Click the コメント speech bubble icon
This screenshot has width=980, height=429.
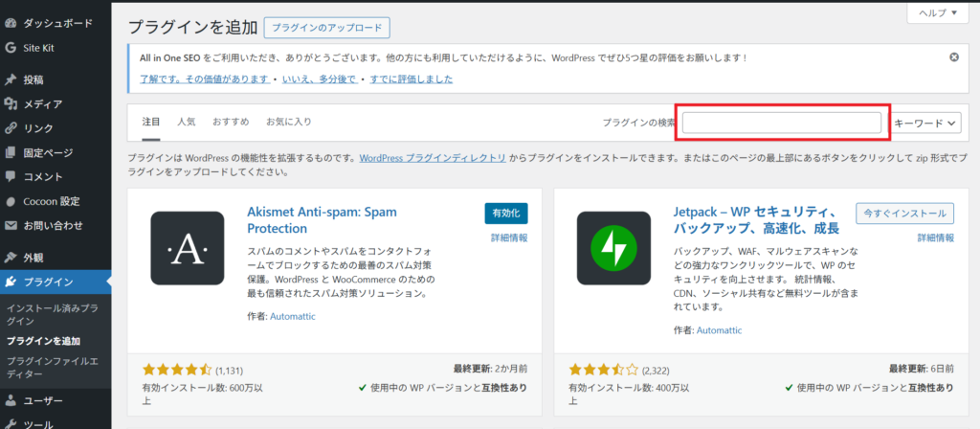[x=10, y=177]
